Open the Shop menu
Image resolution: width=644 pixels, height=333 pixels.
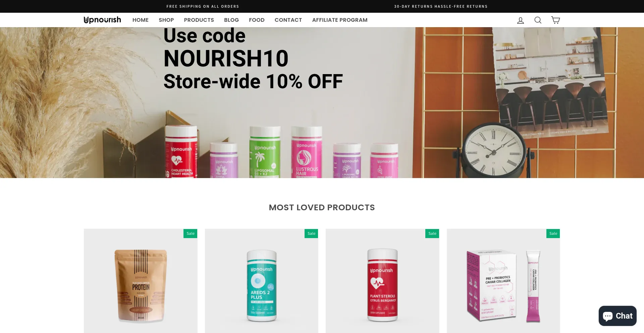166,20
